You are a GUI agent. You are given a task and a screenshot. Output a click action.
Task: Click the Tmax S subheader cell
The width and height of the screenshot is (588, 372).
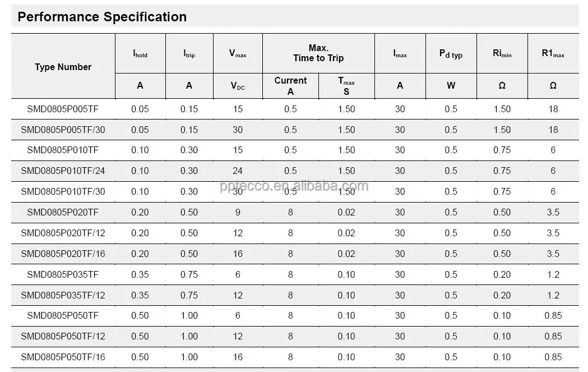click(x=346, y=86)
